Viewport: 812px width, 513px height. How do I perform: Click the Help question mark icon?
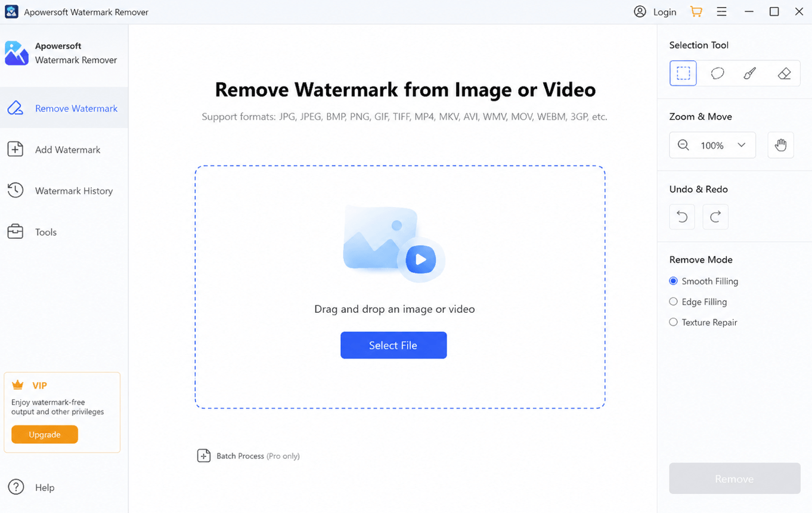(16, 487)
